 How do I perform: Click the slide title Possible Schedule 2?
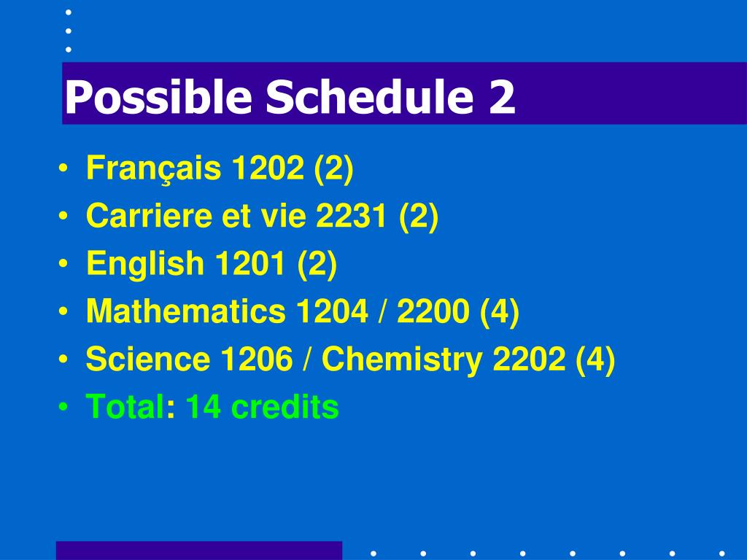tap(290, 97)
